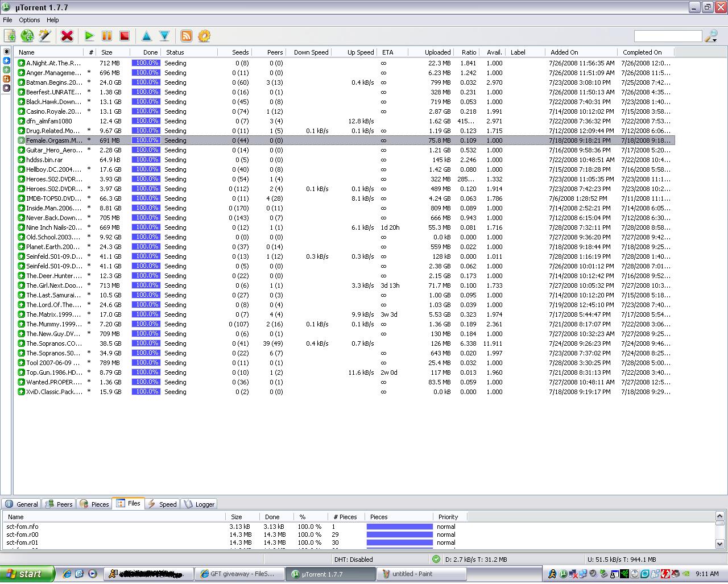Click the progress bar of dfn_almfam1080 row
The height and width of the screenshot is (584, 728).
[146, 121]
